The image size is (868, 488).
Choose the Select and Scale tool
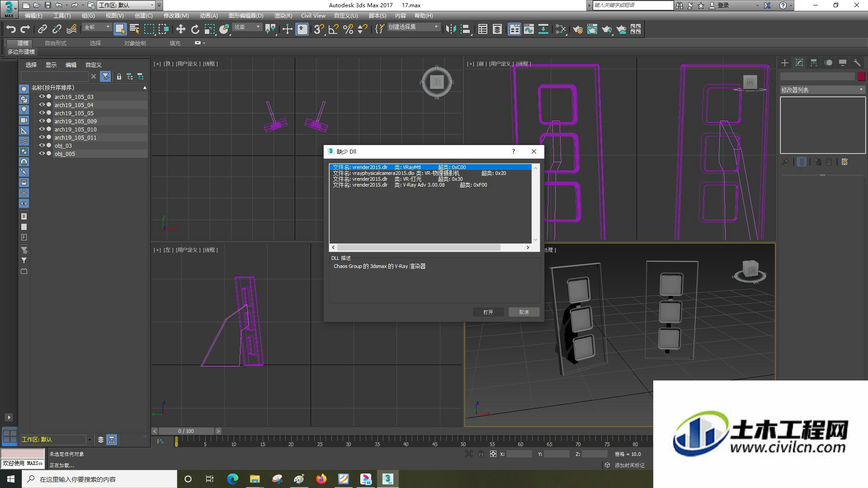coord(209,29)
